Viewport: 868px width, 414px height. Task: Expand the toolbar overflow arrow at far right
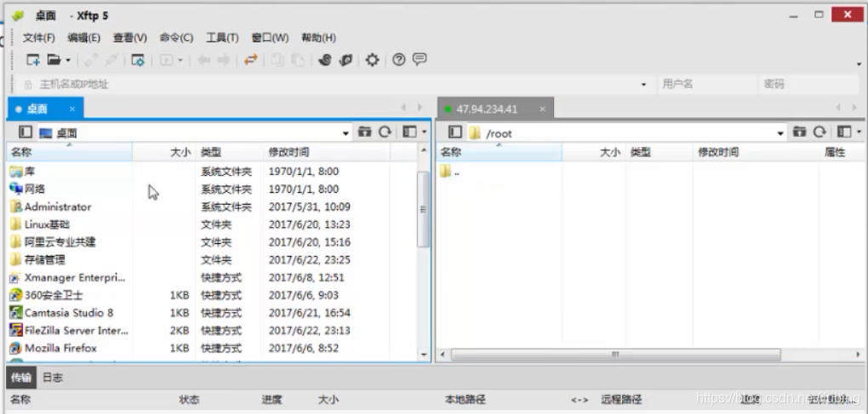(x=859, y=64)
